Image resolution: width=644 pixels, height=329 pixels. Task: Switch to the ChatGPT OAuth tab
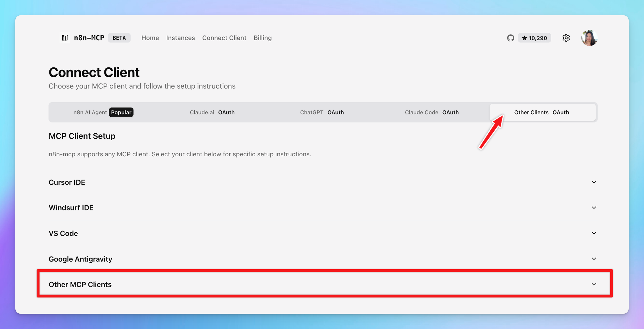tap(322, 112)
